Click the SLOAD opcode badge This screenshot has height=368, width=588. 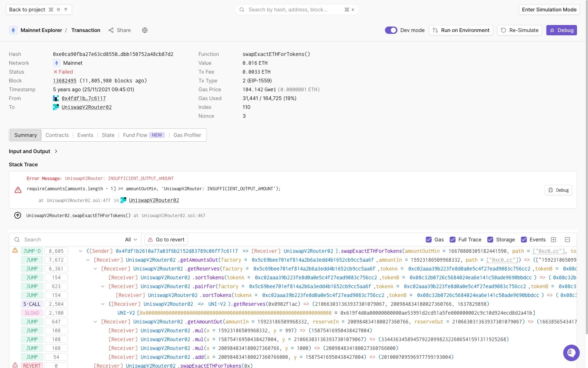click(x=32, y=313)
